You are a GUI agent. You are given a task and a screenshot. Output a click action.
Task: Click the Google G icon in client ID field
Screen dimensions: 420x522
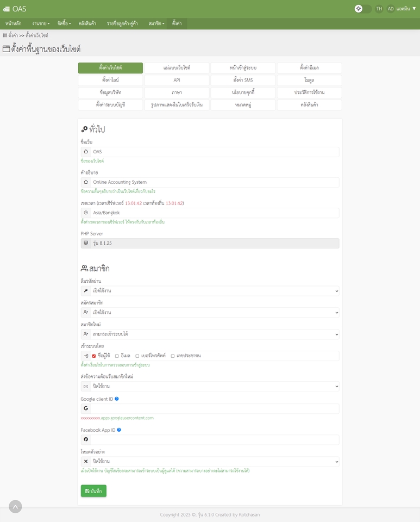[86, 408]
